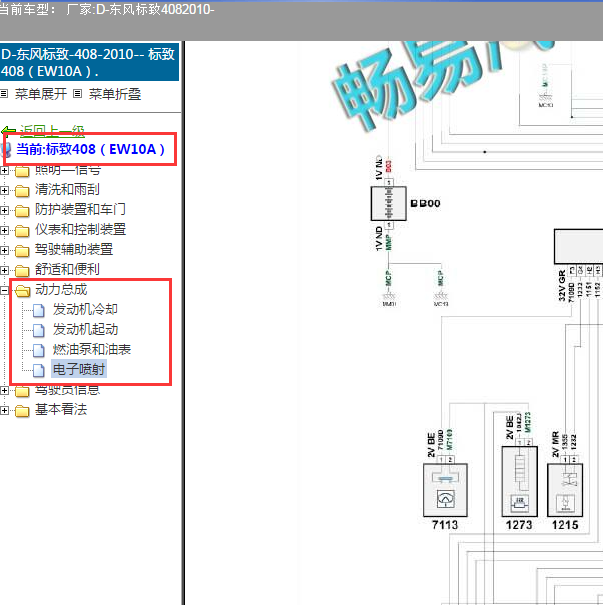The image size is (603, 605).
Task: Expand the 基本看法 folder
Action: [x=5, y=411]
